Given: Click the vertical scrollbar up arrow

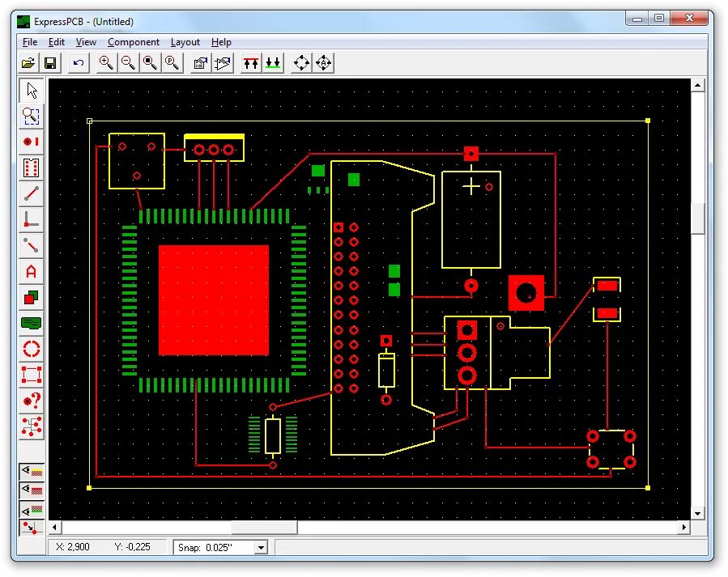Looking at the screenshot, I should pos(698,85).
